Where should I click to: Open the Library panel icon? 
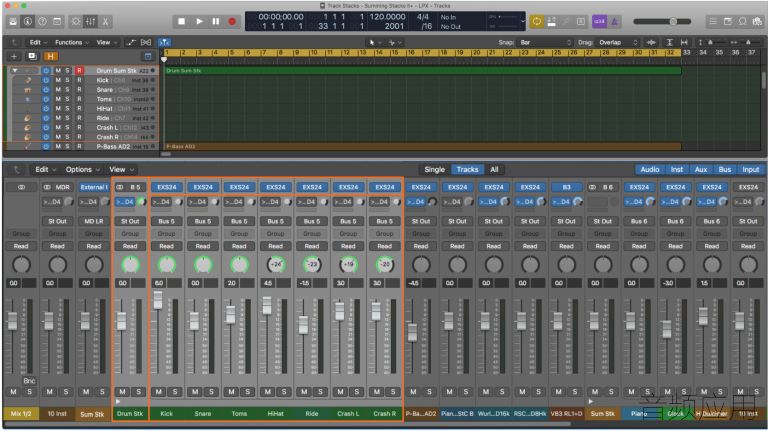(x=13, y=22)
